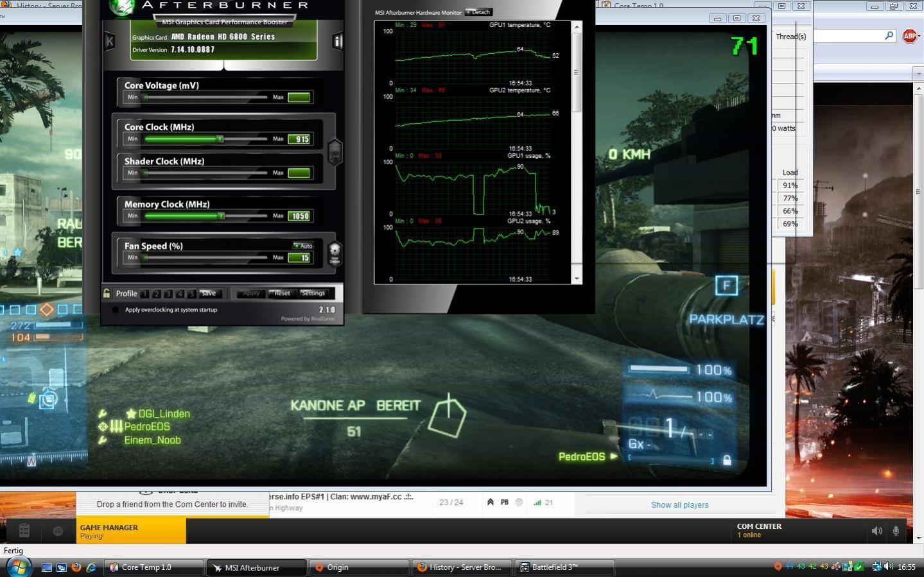Enable Auto fan speed
This screenshot has width=924, height=577.
[x=303, y=246]
